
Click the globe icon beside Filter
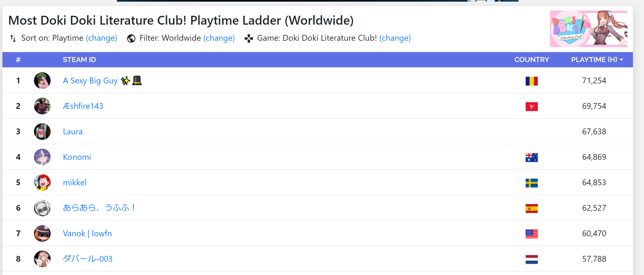pos(131,38)
